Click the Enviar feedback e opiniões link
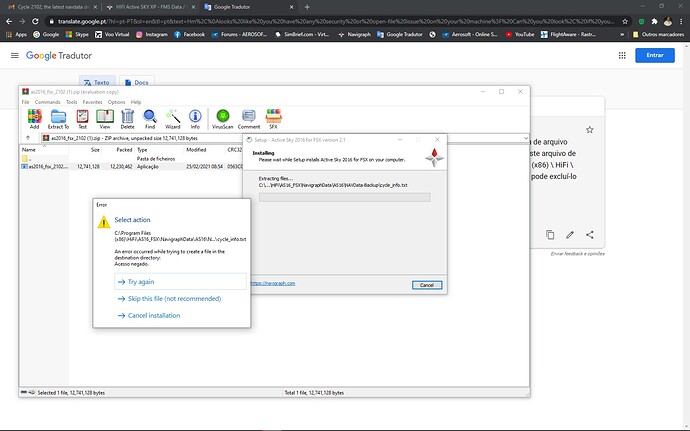The height and width of the screenshot is (431, 690). [577, 254]
